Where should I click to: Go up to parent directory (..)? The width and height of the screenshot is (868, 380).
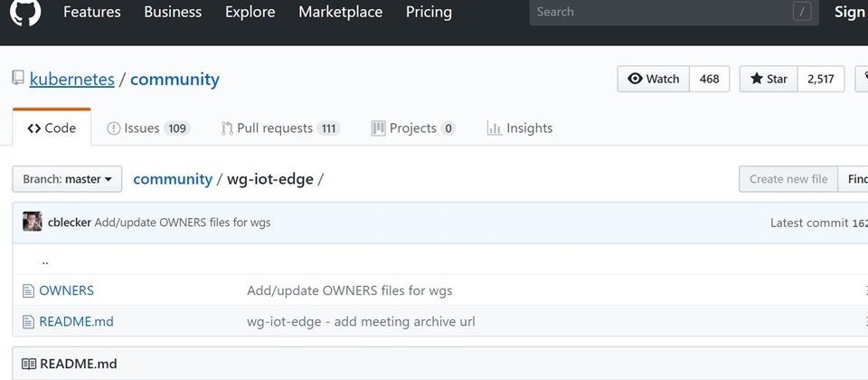45,261
